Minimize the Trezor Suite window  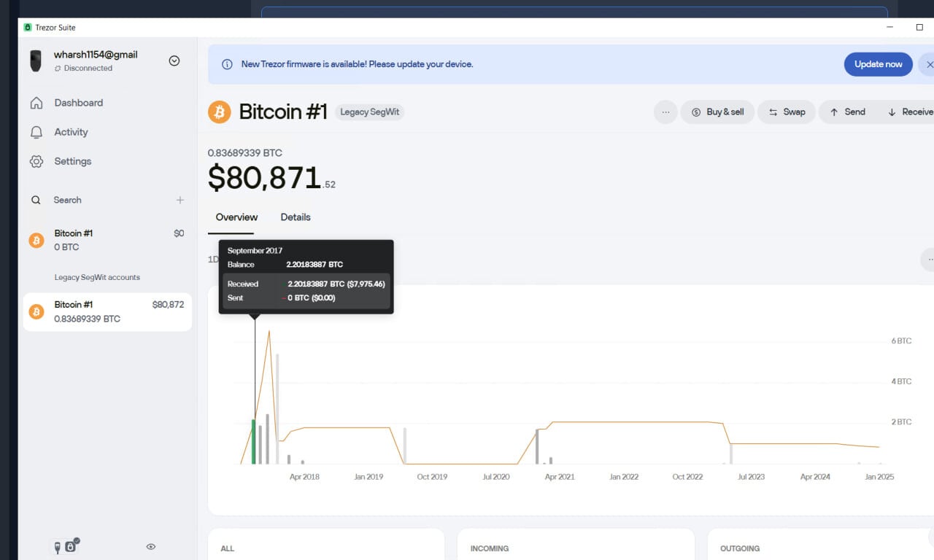891,27
